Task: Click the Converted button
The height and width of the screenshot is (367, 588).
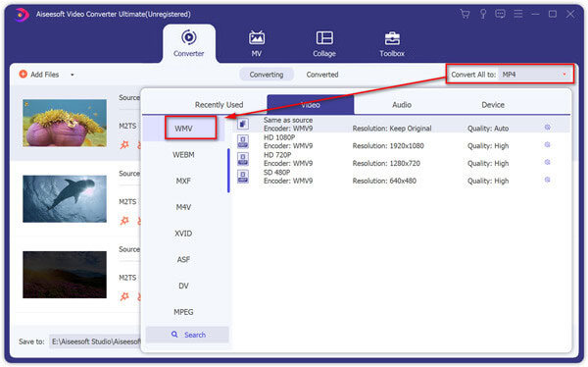Action: pos(322,75)
